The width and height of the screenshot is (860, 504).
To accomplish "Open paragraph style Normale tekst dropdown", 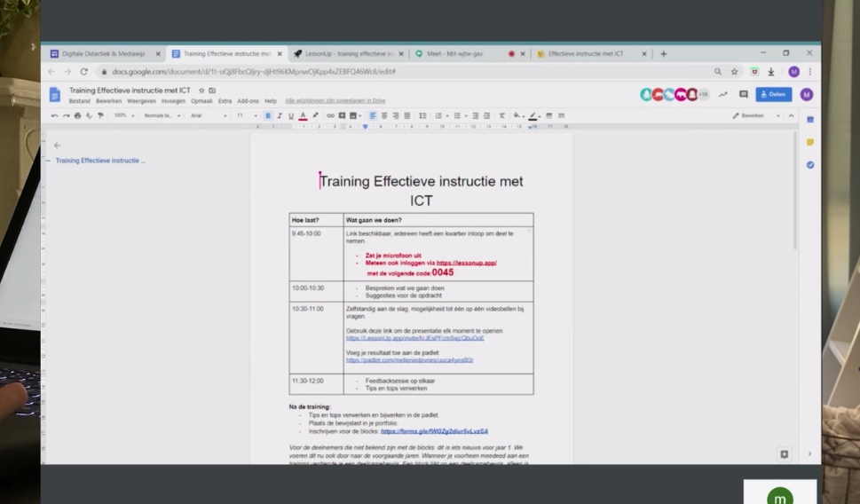I will point(162,115).
